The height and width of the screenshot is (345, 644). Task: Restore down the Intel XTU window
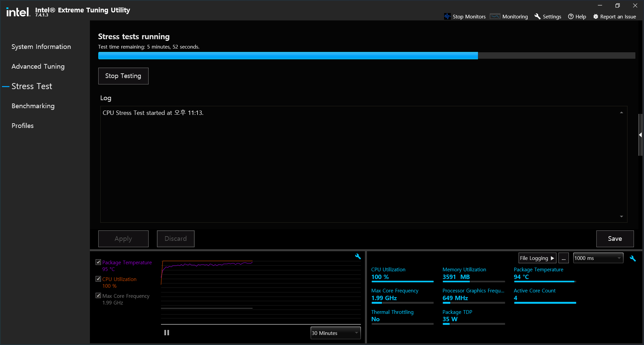tap(618, 5)
